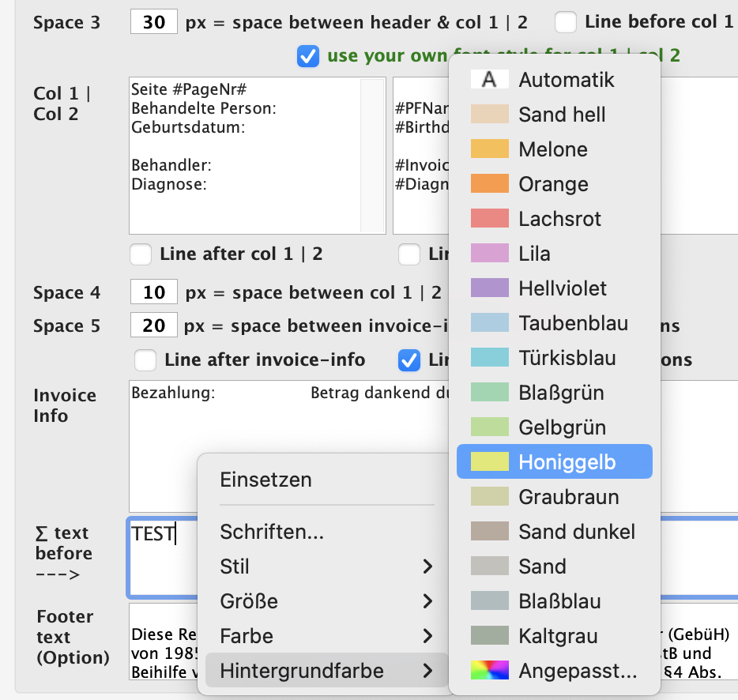This screenshot has height=700, width=738.
Task: Open the Farbe submenu
Action: (x=326, y=636)
